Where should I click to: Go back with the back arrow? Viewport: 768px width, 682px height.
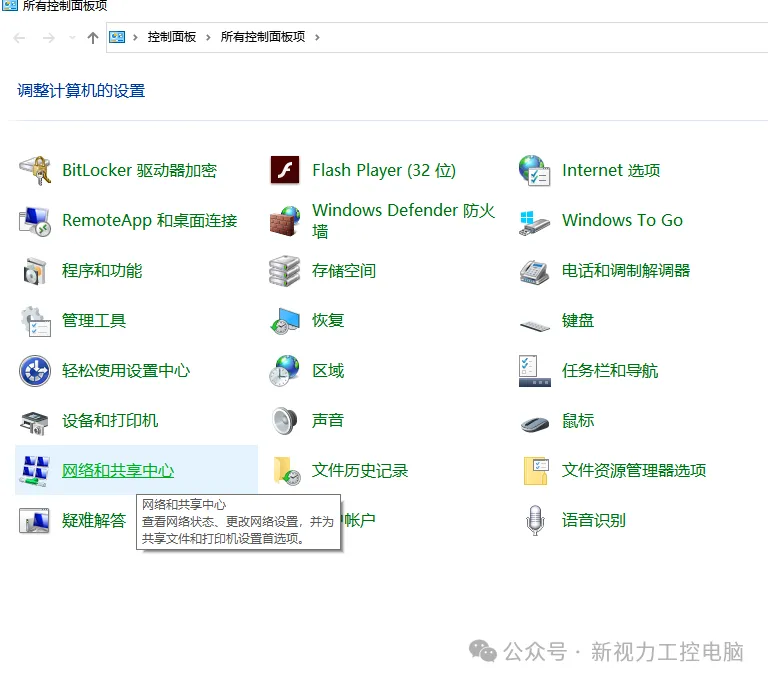coord(19,38)
